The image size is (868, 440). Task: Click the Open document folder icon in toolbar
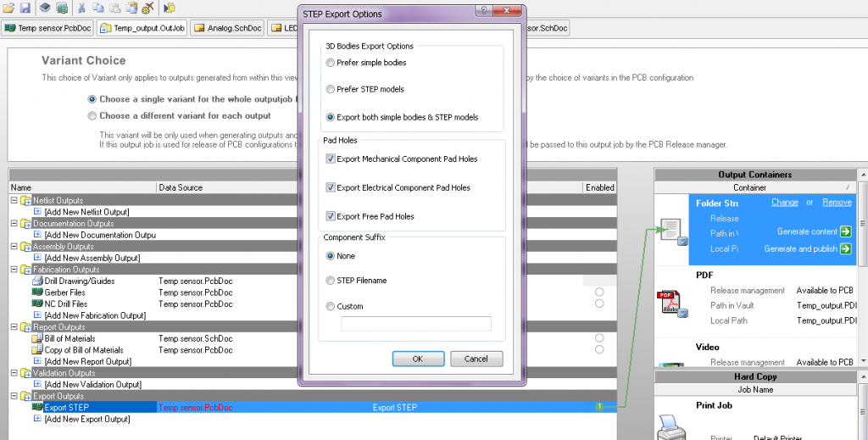click(8, 8)
